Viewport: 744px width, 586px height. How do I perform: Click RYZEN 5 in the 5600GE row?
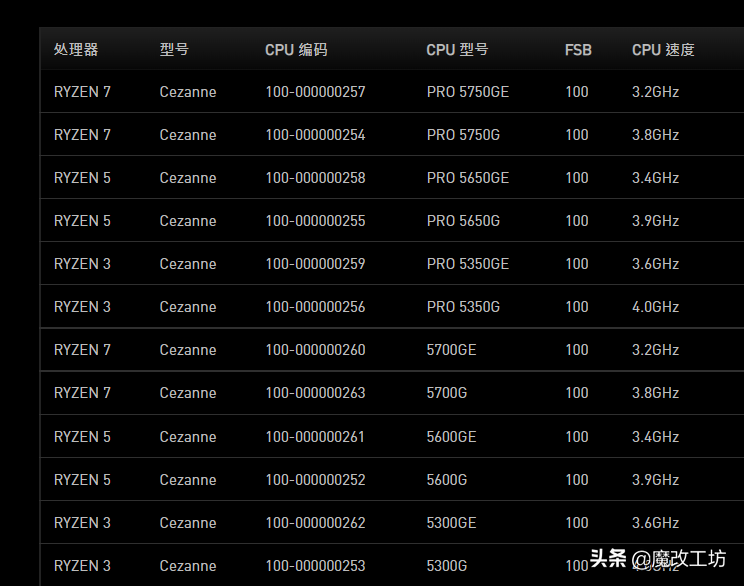pos(82,437)
